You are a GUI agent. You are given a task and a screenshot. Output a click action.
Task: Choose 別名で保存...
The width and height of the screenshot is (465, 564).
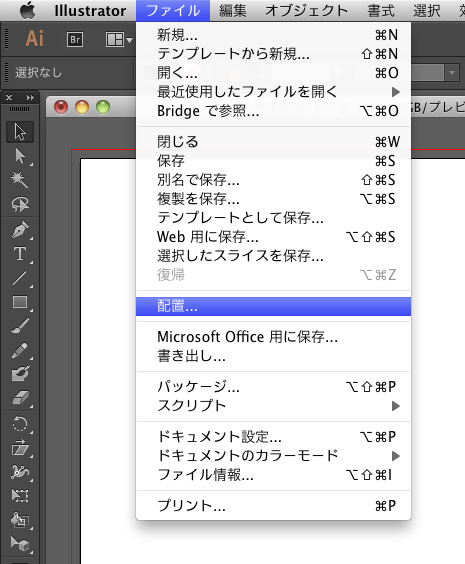[x=273, y=180]
